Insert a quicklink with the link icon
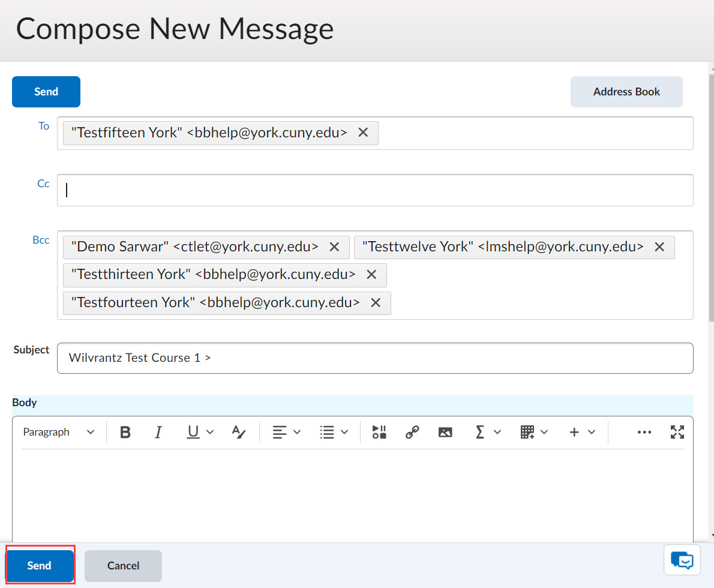This screenshot has height=588, width=714. (412, 431)
